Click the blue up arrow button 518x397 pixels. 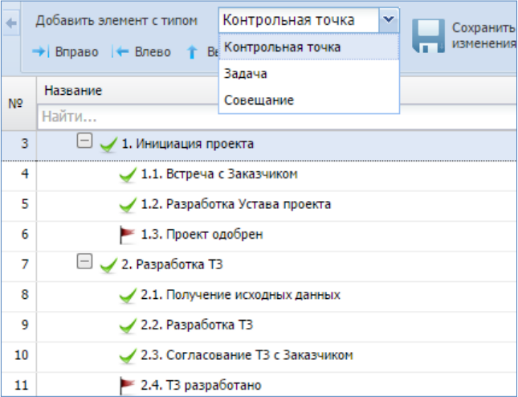pyautogui.click(x=192, y=52)
